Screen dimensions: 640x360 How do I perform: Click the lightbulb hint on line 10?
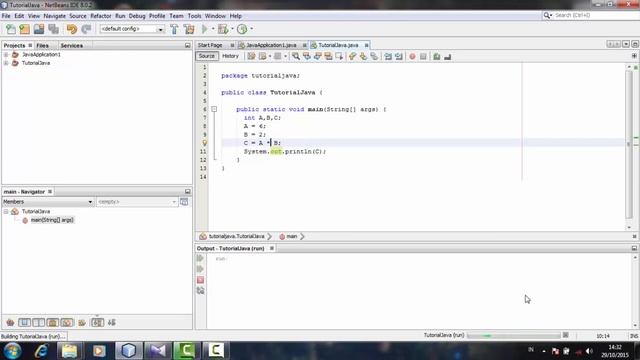(205, 143)
